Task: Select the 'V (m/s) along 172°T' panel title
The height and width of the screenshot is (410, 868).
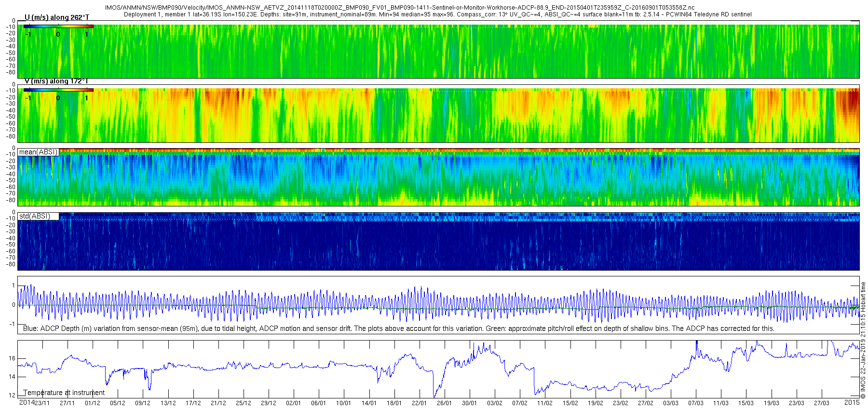Action: 56,81
